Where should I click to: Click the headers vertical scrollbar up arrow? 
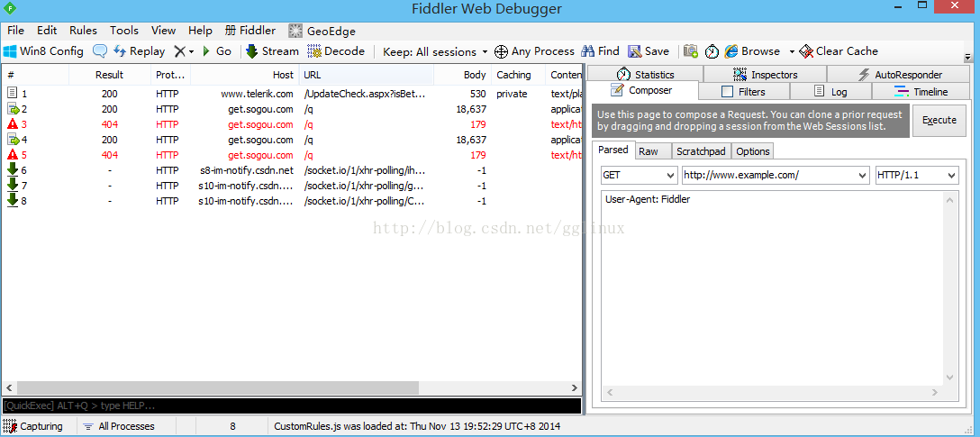pos(949,200)
